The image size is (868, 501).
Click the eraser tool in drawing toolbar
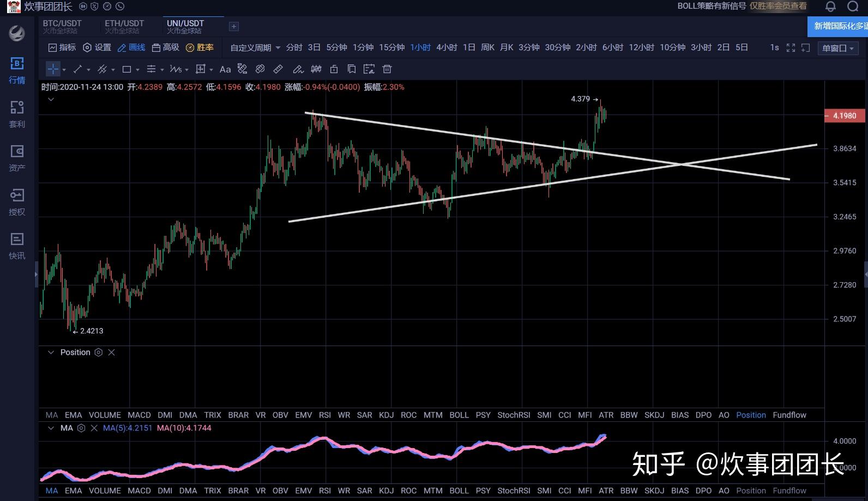pyautogui.click(x=260, y=69)
